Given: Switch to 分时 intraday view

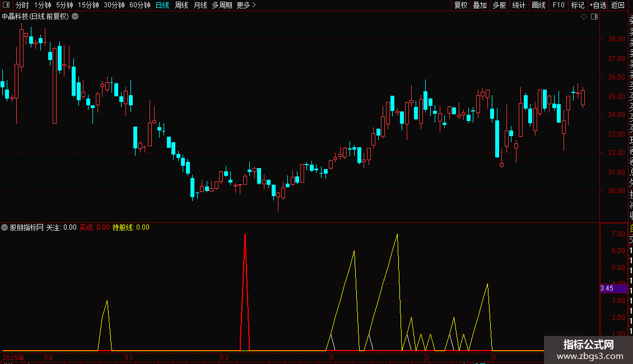Looking at the screenshot, I should (x=22, y=5).
